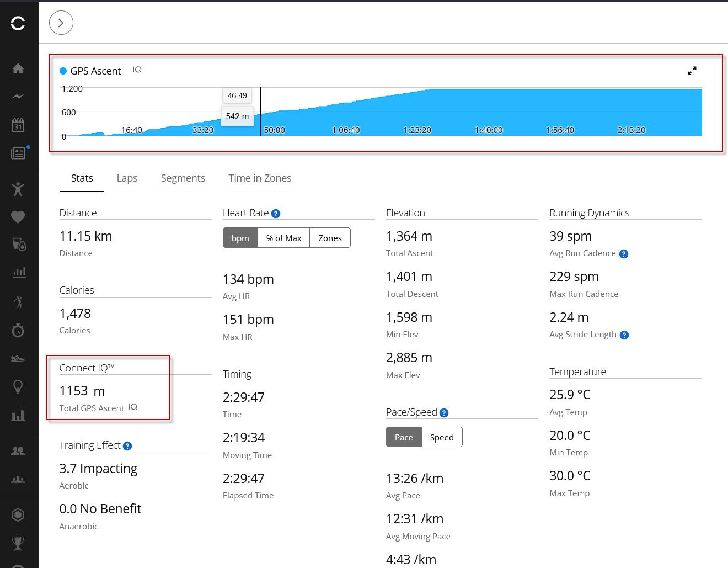Screen dimensions: 728x568
Task: Click help icon beside Avg Run Cadence
Action: coord(624,254)
